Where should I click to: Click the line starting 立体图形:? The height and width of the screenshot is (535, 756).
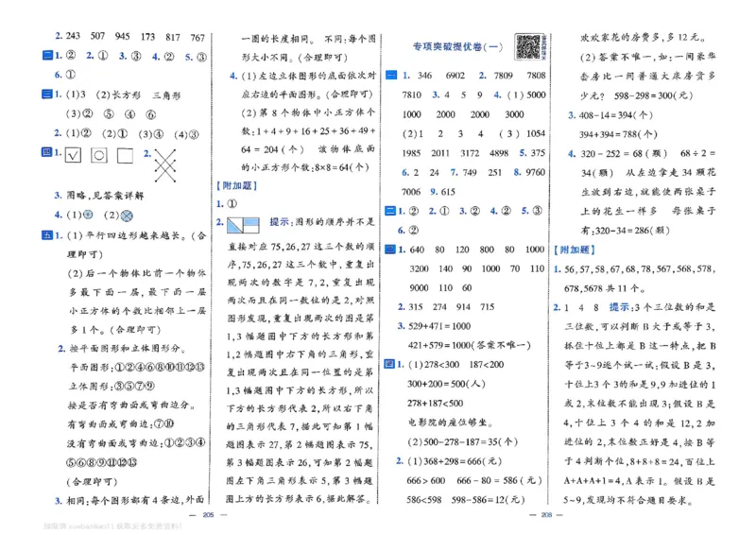(112, 387)
